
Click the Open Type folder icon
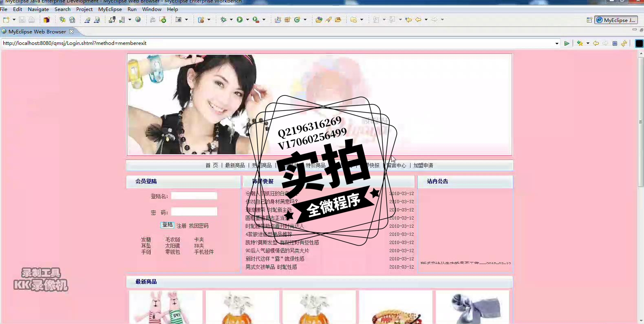pos(319,20)
